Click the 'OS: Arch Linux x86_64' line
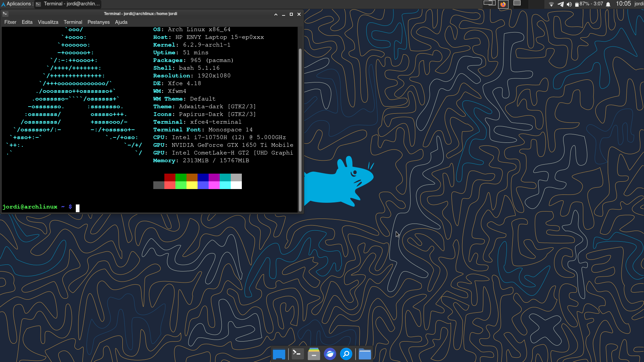The image size is (644, 362). (x=192, y=29)
